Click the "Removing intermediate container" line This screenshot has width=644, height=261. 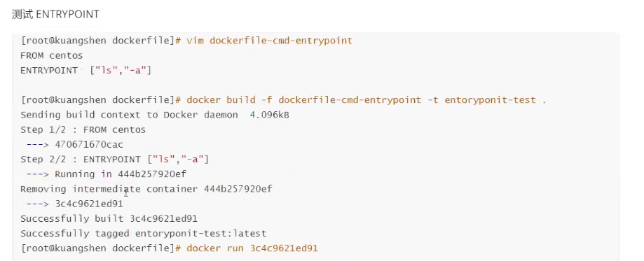click(x=146, y=189)
